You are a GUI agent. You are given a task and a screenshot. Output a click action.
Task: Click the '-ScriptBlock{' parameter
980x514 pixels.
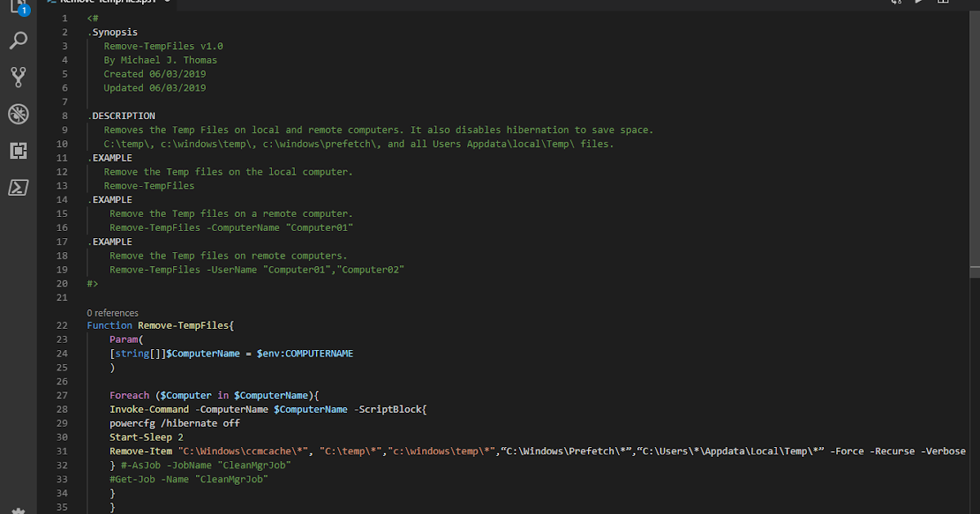(390, 410)
